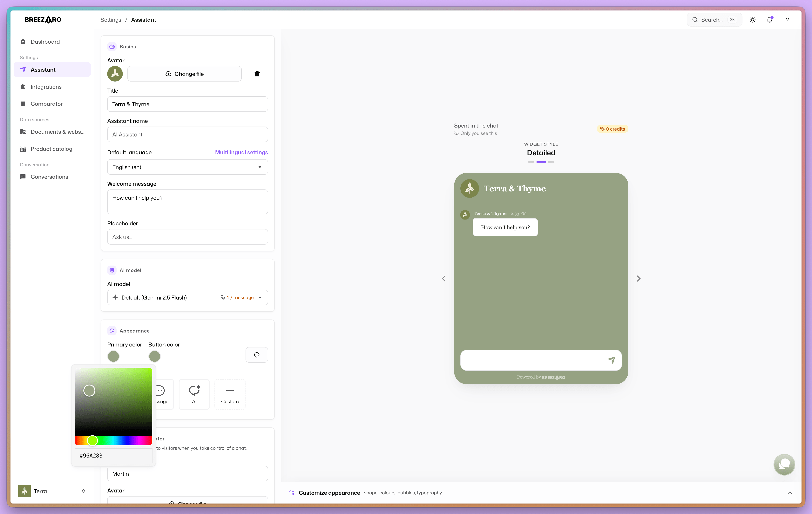This screenshot has height=514, width=812.
Task: Click the send arrow in chat preview
Action: point(611,360)
